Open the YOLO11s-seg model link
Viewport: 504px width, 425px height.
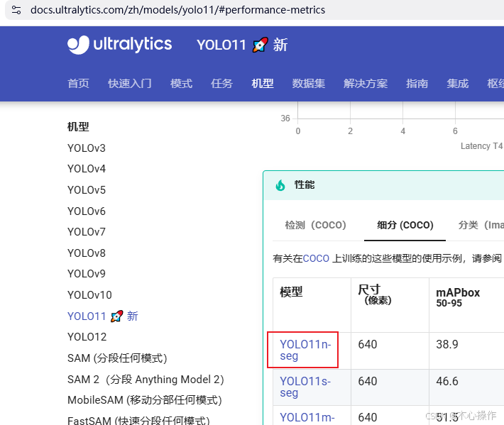pos(305,387)
